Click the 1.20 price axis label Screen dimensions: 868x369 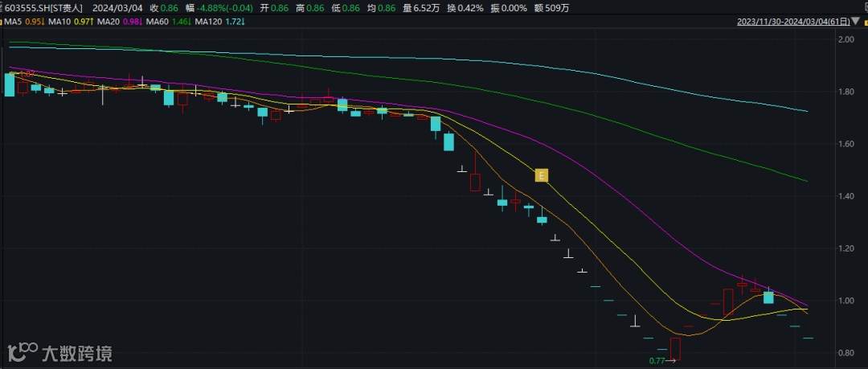[x=845, y=248]
